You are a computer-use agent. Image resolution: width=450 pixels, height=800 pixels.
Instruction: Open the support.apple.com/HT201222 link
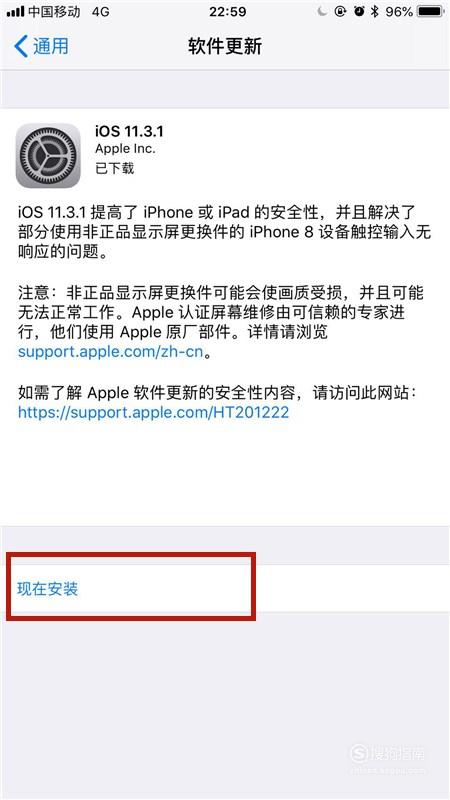[x=154, y=412]
